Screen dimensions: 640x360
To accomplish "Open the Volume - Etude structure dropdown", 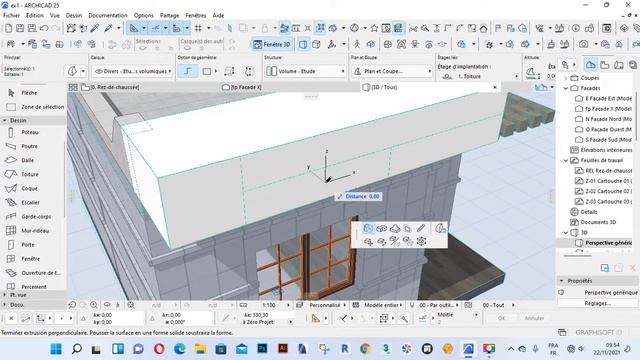I will [305, 71].
